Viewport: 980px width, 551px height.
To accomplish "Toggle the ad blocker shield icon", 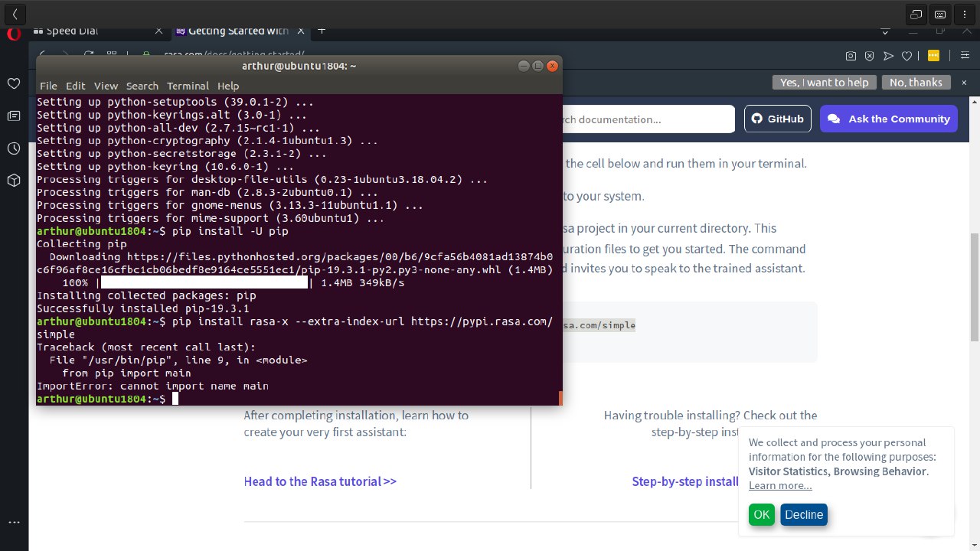I will [870, 54].
